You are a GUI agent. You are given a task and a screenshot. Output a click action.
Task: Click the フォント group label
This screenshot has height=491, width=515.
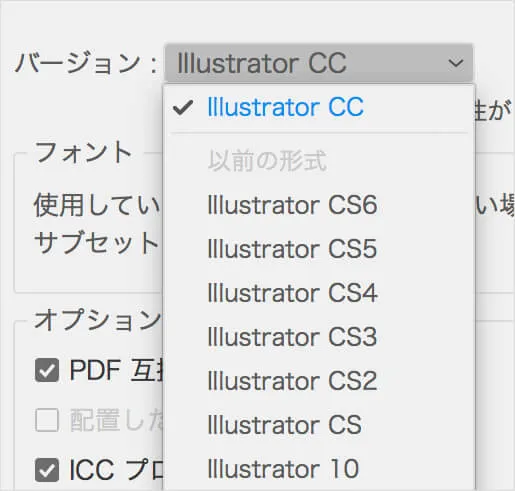coord(83,152)
